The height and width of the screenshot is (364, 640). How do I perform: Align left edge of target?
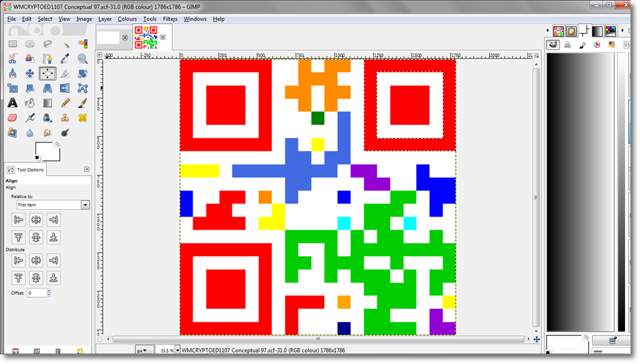click(x=18, y=220)
